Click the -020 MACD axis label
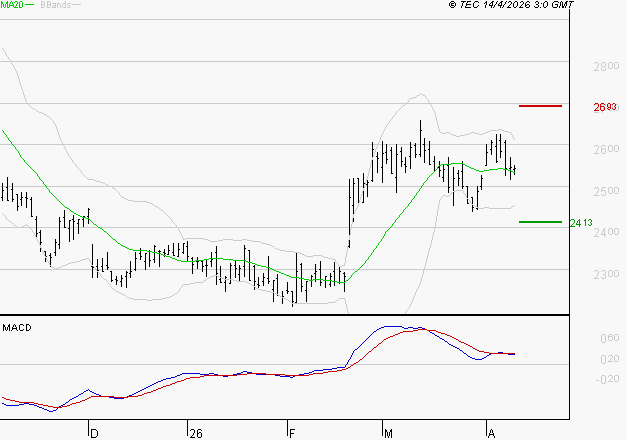Screen dimensions: 627x440 [606, 379]
